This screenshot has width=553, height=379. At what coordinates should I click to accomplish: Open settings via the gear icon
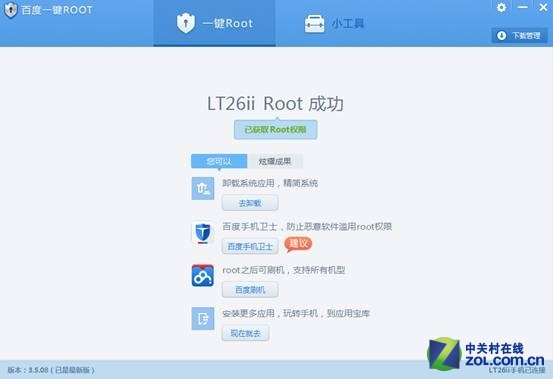[501, 7]
